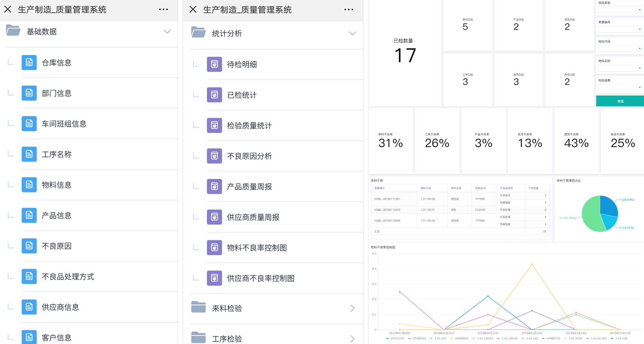Click the 车间班组信息 document icon
This screenshot has height=344, width=644.
pos(29,124)
